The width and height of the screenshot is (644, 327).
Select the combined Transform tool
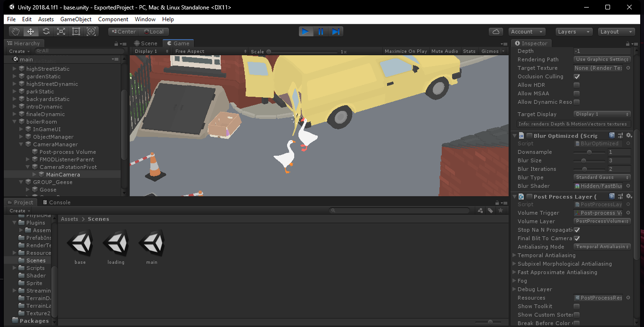click(x=91, y=32)
